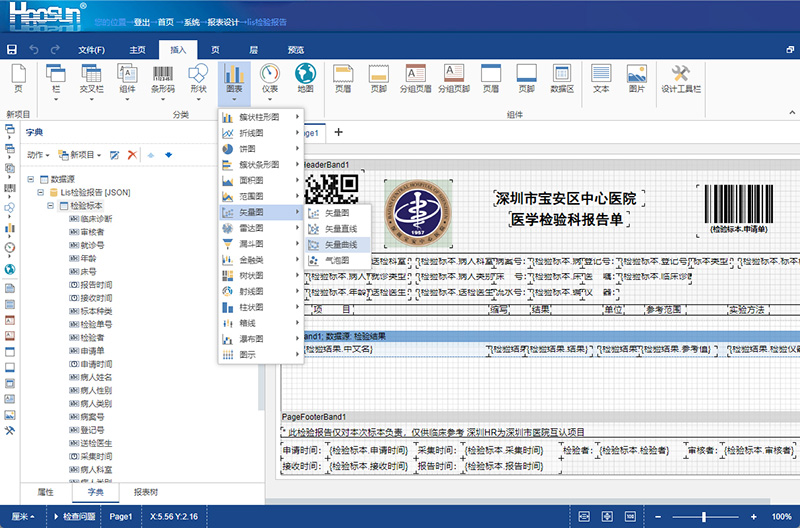Open the 设计工具栏 tools button
Viewport: 800px width, 528px height.
pos(681,79)
